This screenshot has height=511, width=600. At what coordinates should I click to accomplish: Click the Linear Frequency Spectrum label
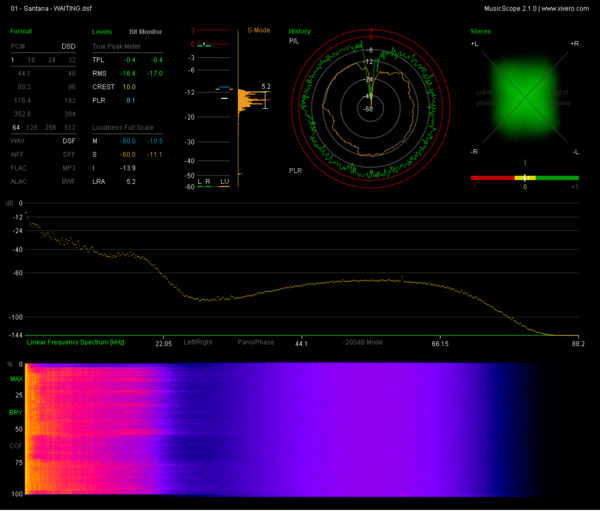(x=75, y=342)
